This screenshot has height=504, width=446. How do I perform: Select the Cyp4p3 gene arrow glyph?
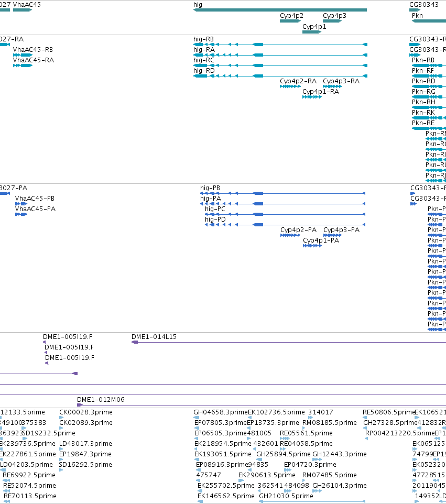pyautogui.click(x=332, y=21)
